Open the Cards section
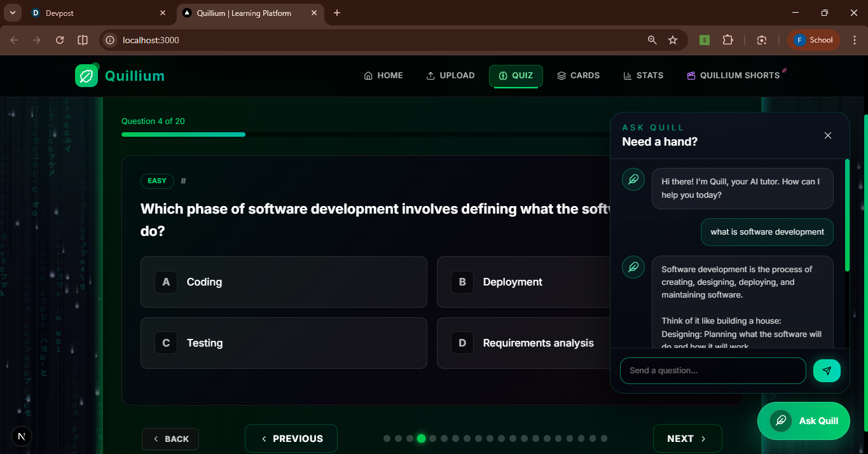 click(578, 76)
